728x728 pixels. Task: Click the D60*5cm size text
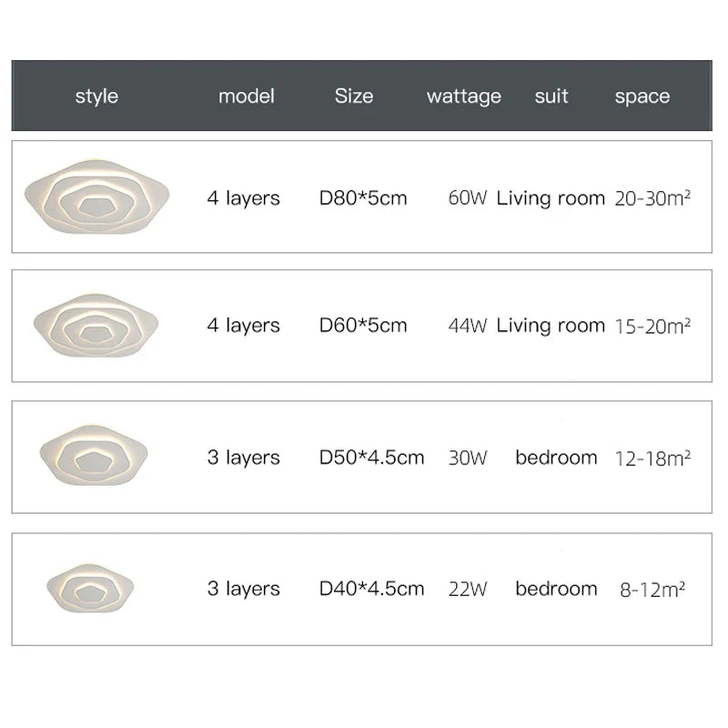pyautogui.click(x=363, y=326)
